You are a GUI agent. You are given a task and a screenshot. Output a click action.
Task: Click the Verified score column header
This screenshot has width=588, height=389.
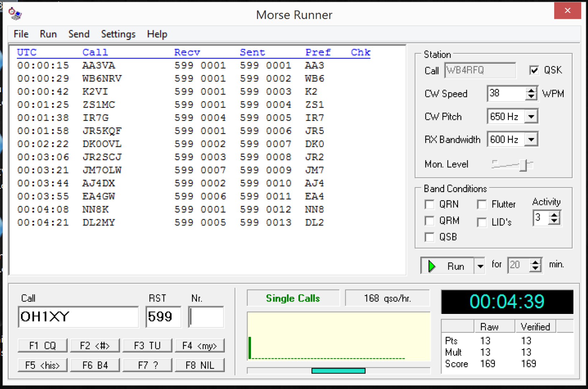click(x=535, y=327)
